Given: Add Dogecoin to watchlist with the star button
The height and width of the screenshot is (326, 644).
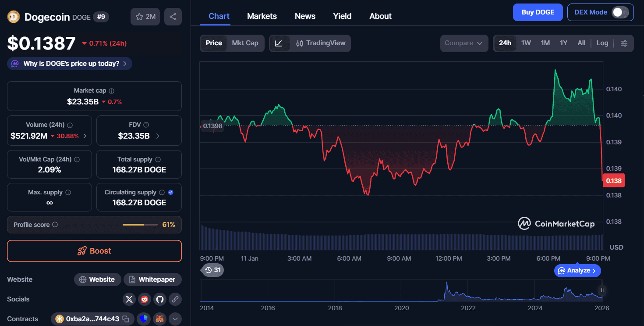Looking at the screenshot, I should pyautogui.click(x=145, y=17).
